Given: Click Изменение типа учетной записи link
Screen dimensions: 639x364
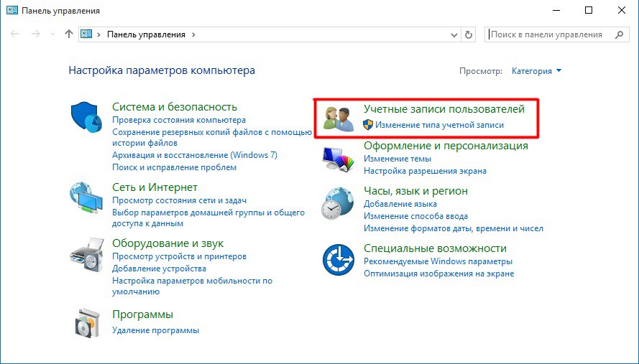Looking at the screenshot, I should tap(439, 125).
